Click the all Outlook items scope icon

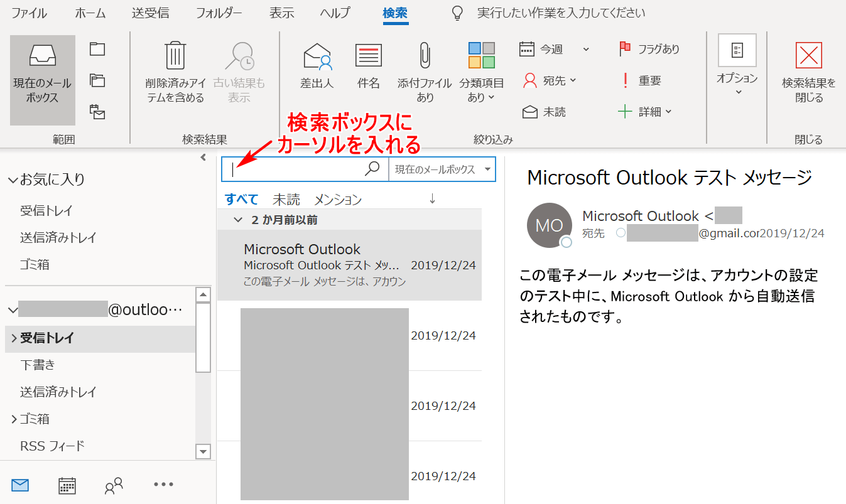pyautogui.click(x=97, y=112)
